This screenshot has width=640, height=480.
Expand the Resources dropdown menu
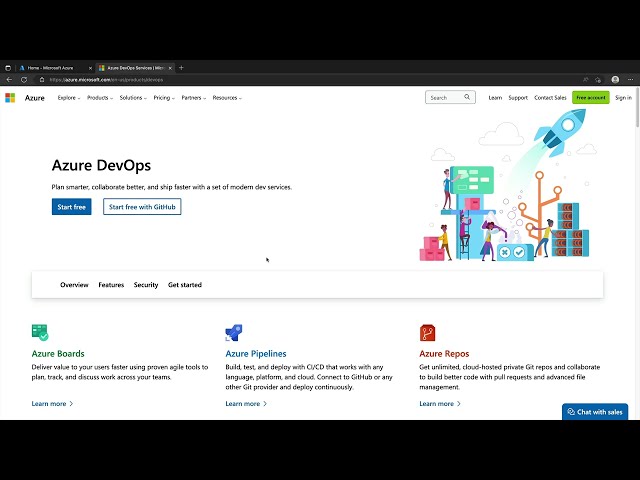[227, 98]
